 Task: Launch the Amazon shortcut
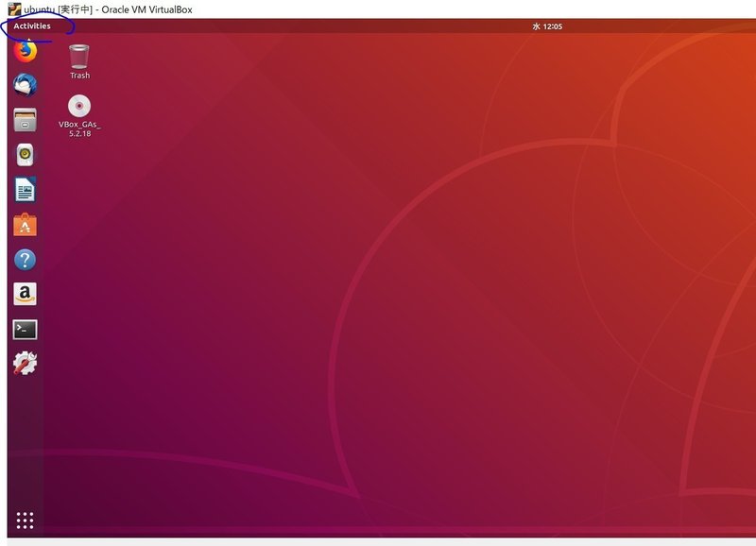pyautogui.click(x=26, y=294)
